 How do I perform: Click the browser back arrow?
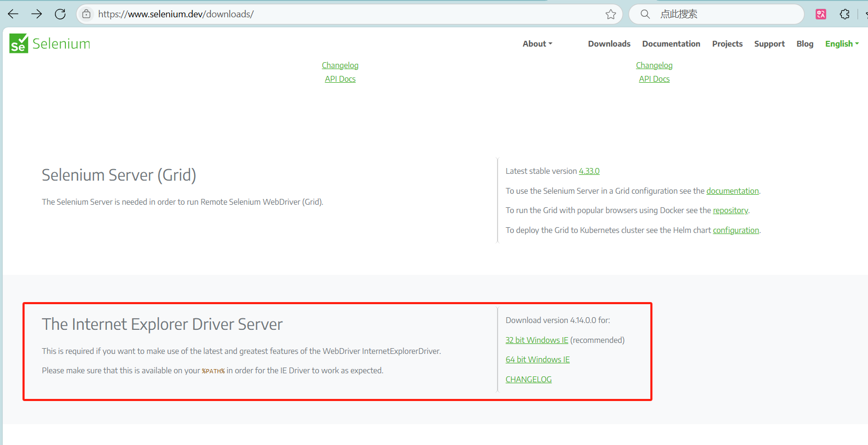pos(13,14)
